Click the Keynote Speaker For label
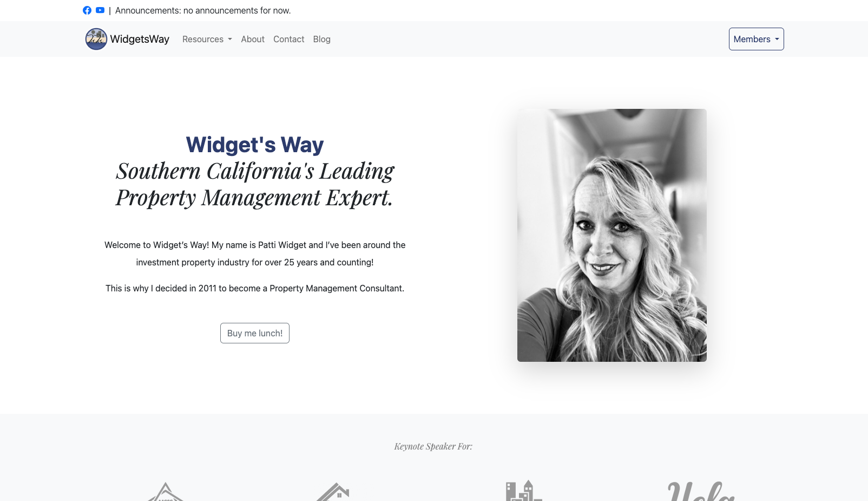This screenshot has height=501, width=868. pyautogui.click(x=433, y=446)
